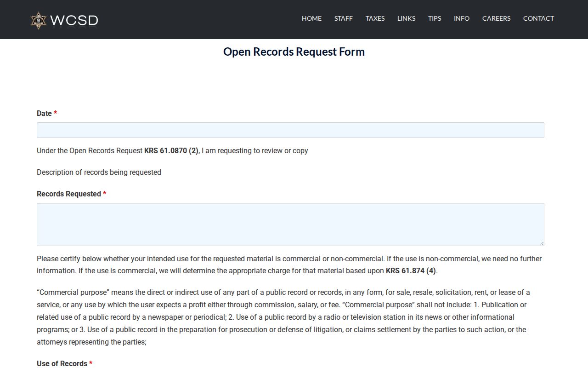Click the bold KRS 61.874 (4) reference

tap(411, 270)
